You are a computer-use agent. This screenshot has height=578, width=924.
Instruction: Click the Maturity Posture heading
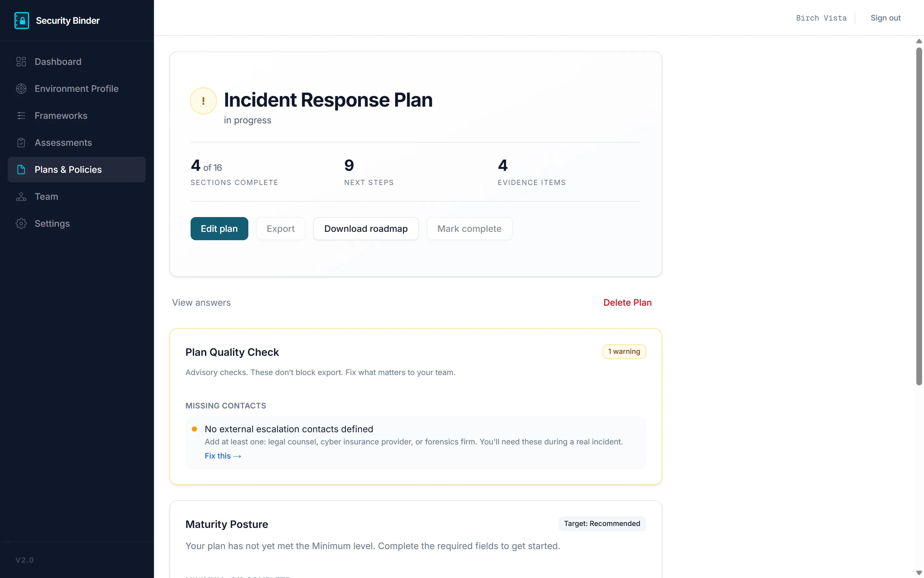[227, 524]
